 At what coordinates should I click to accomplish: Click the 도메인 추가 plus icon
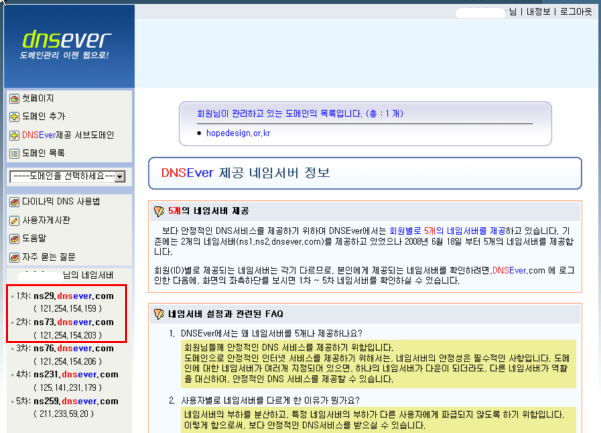pyautogui.click(x=14, y=117)
